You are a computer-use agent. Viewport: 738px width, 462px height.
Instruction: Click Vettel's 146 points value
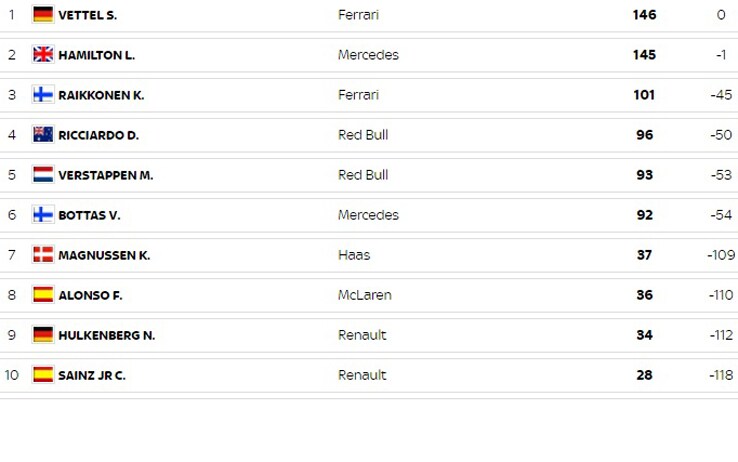[x=644, y=15]
